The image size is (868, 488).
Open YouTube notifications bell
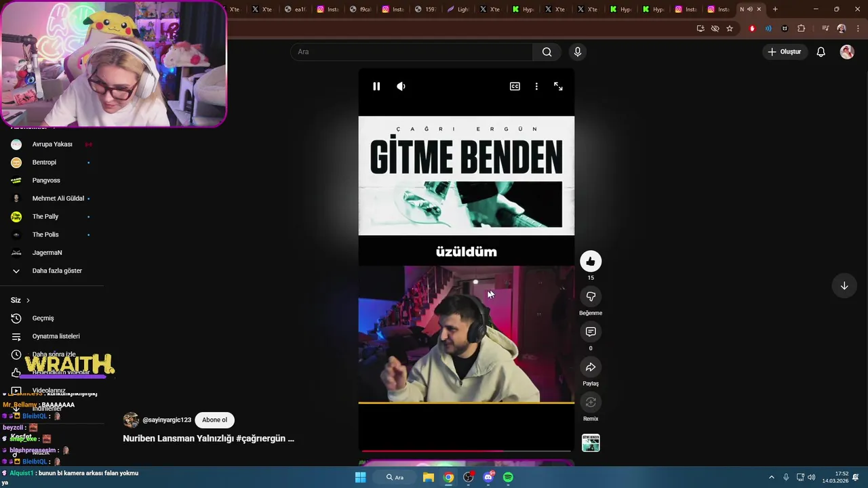point(821,52)
